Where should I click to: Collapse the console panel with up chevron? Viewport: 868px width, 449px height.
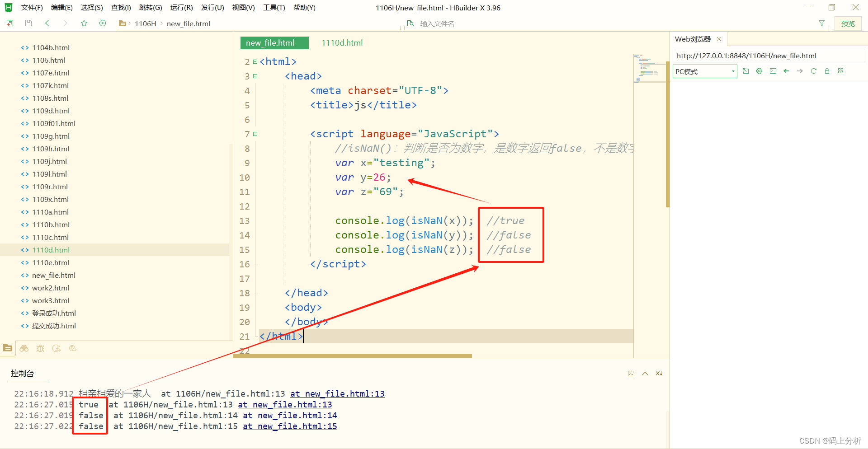point(645,374)
